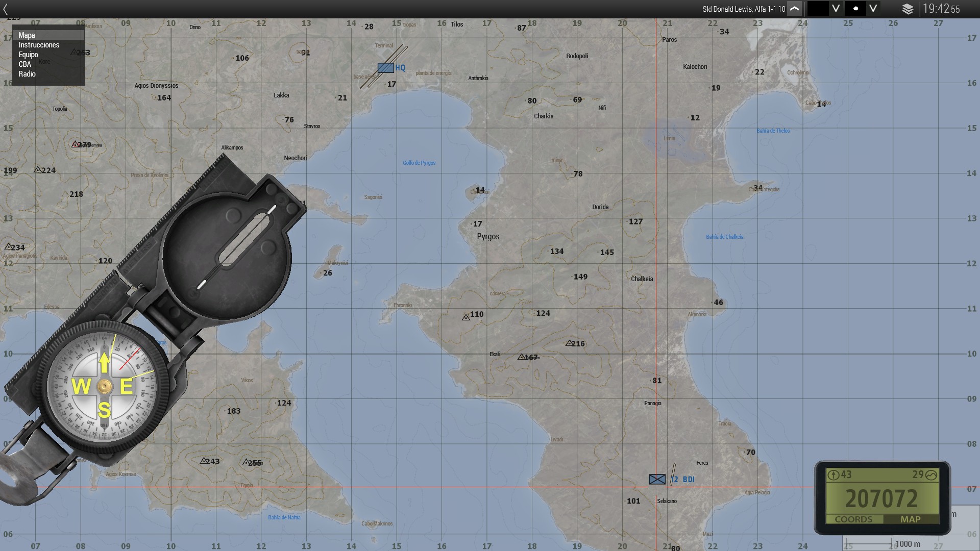The height and width of the screenshot is (551, 980).
Task: Open the Equipo menu entry
Action: (48, 55)
